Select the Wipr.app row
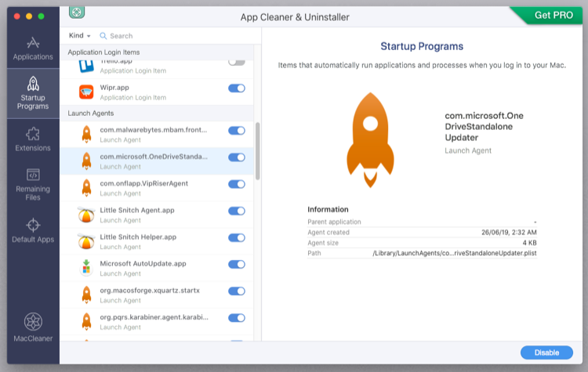The width and height of the screenshot is (588, 372). click(x=157, y=92)
